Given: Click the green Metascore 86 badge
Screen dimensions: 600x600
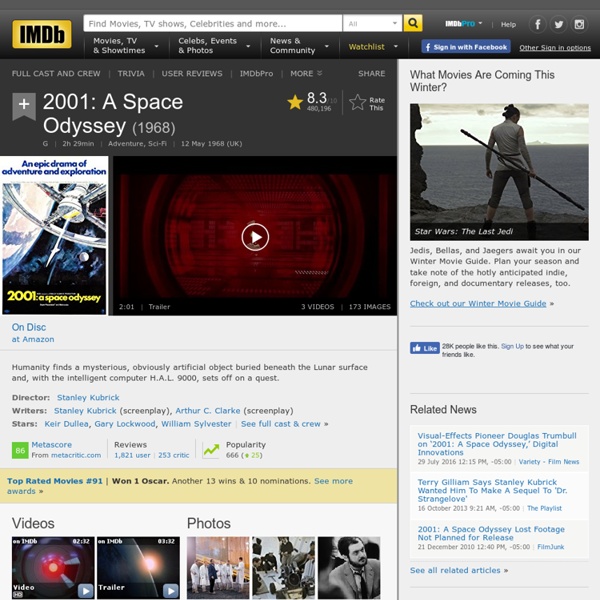Looking at the screenshot, I should pyautogui.click(x=20, y=450).
